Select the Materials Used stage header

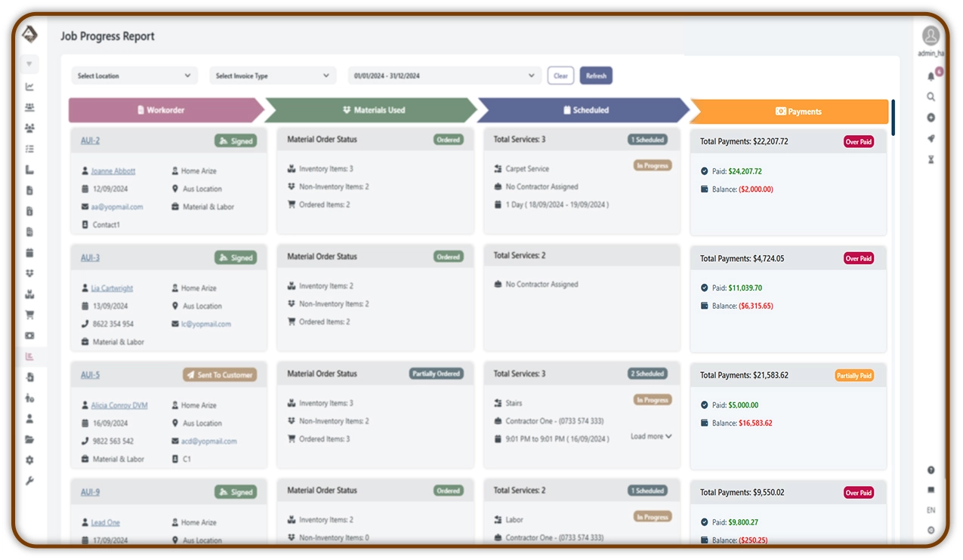click(x=372, y=110)
